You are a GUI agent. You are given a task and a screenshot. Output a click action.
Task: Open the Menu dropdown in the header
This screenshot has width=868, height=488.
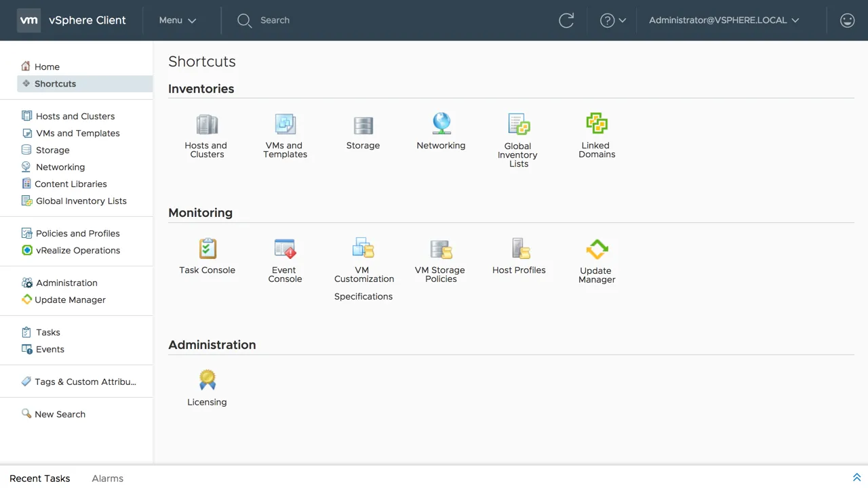[x=178, y=20]
